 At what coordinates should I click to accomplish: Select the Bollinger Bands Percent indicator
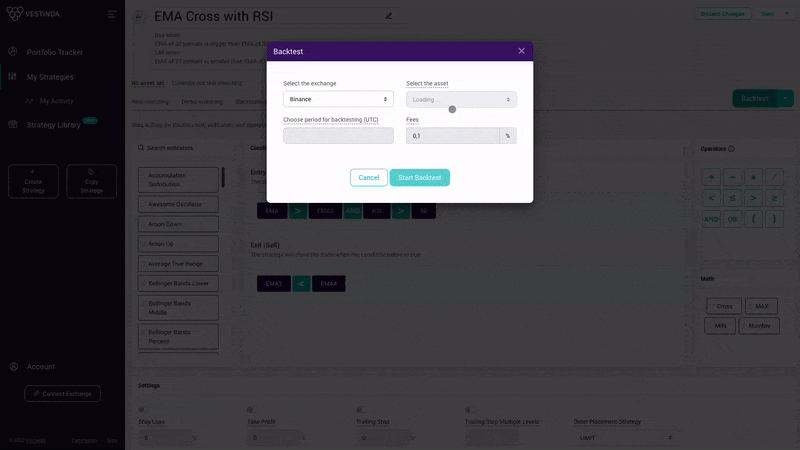coord(178,337)
